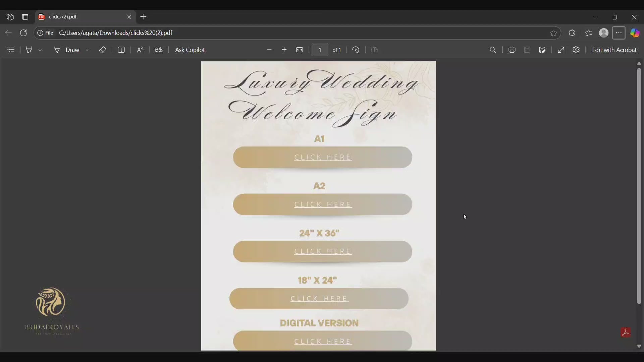The height and width of the screenshot is (362, 644).
Task: Rotate the PDF page
Action: [x=356, y=50]
